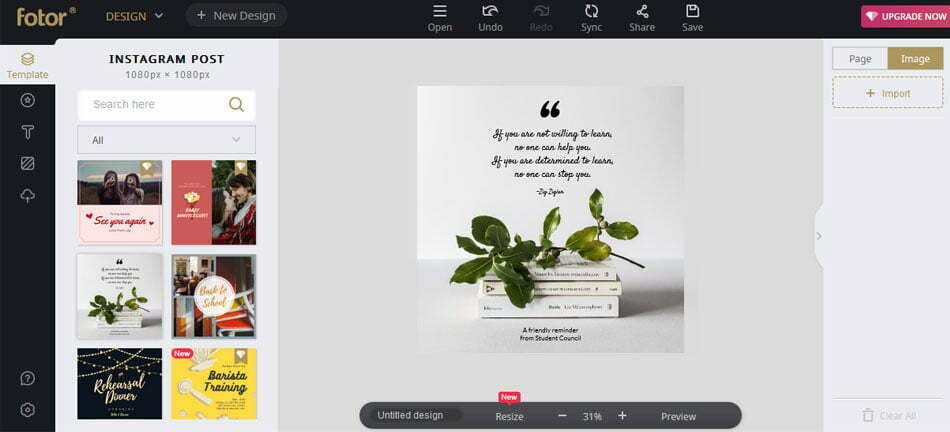The width and height of the screenshot is (950, 432).
Task: Click the Undo toolbar icon
Action: (490, 18)
